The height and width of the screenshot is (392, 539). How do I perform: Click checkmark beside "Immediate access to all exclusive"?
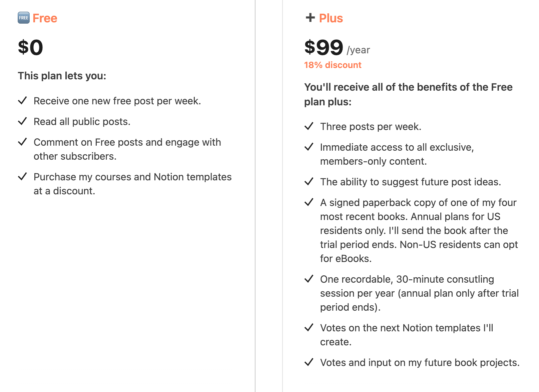click(x=309, y=147)
